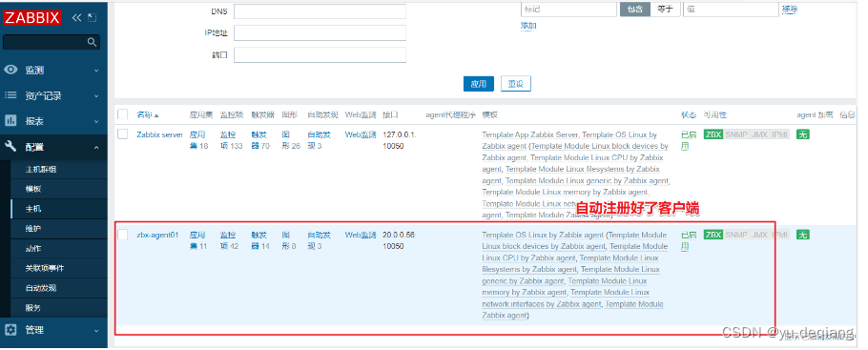
Task: Open the Zabbix server host link
Action: 160,134
